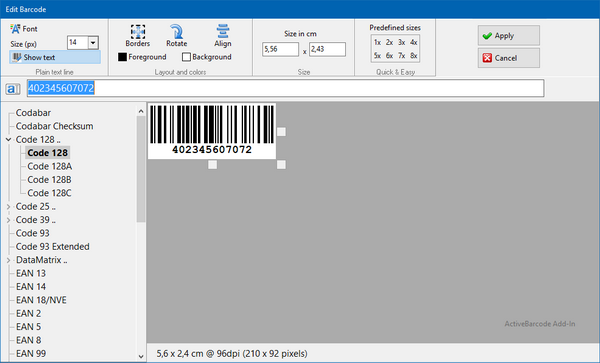
Task: Select EAN 2 barcode type
Action: pos(28,314)
